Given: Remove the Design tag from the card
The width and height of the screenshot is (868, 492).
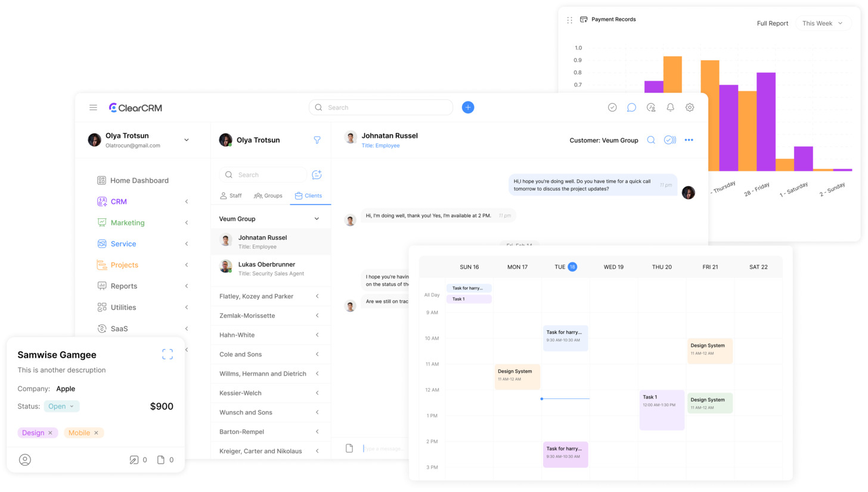Looking at the screenshot, I should click(50, 433).
